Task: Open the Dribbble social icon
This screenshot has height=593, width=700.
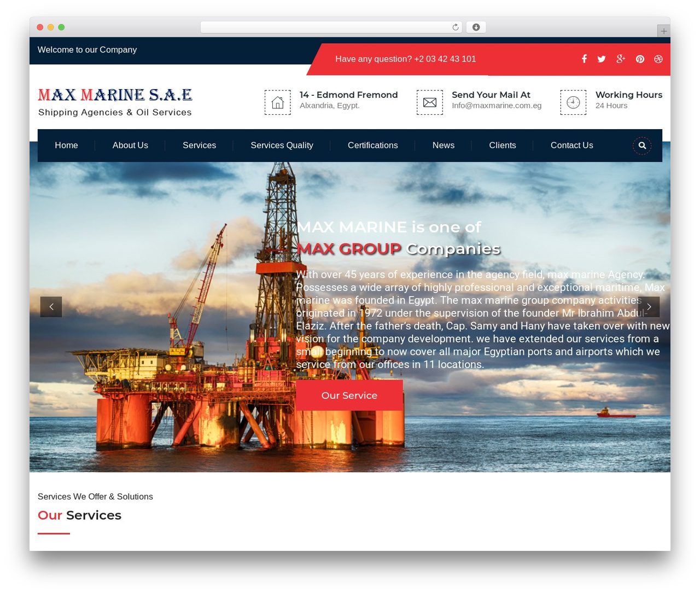Action: pyautogui.click(x=658, y=59)
